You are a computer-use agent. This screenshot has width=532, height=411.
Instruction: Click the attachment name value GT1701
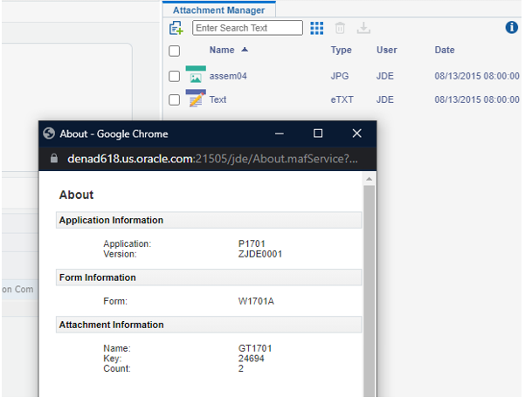point(255,348)
